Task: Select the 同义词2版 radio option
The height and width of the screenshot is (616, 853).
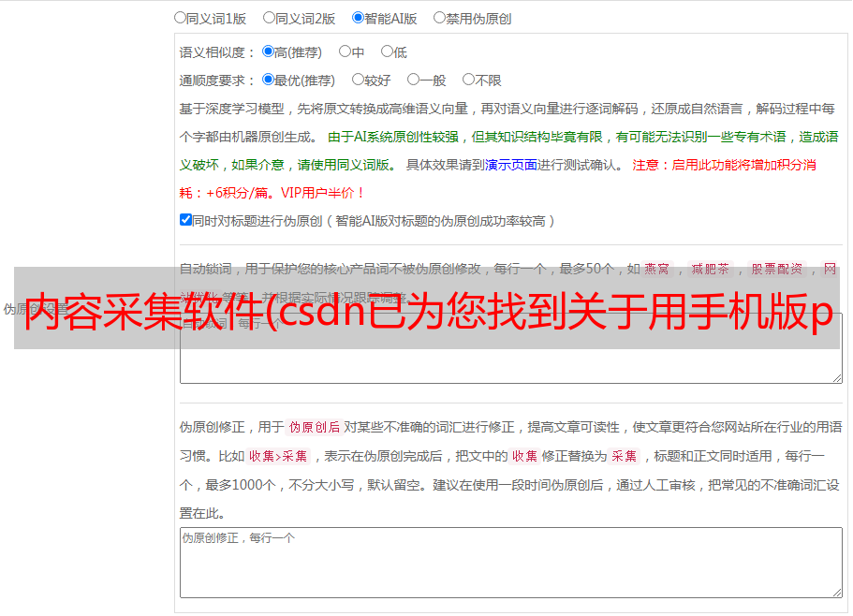Action: tap(269, 18)
